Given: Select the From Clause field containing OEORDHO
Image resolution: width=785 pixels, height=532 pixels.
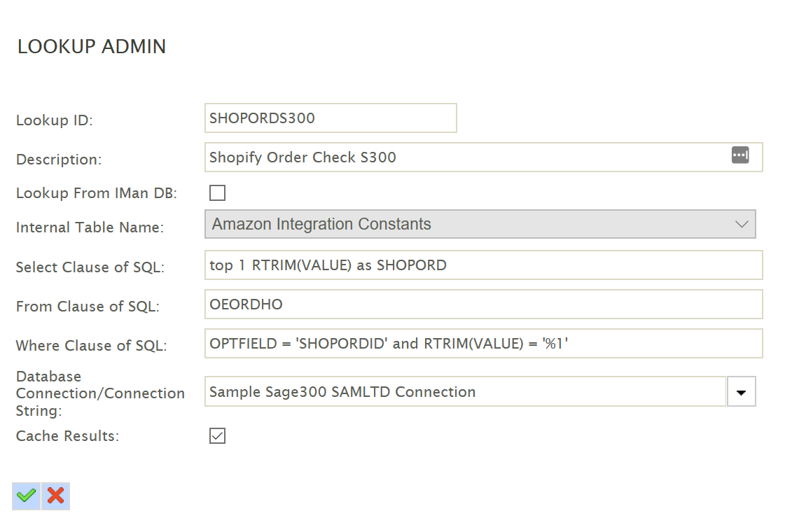Looking at the screenshot, I should click(483, 304).
